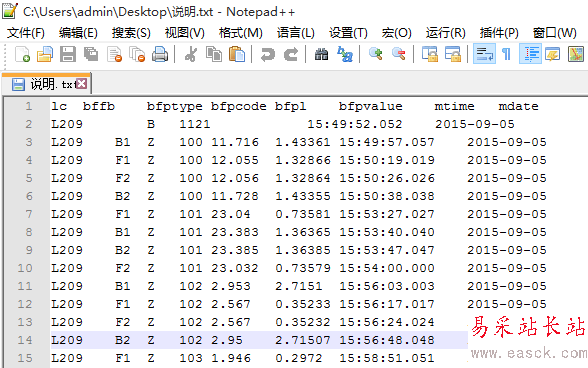Open the 视图(V) menu

[184, 33]
